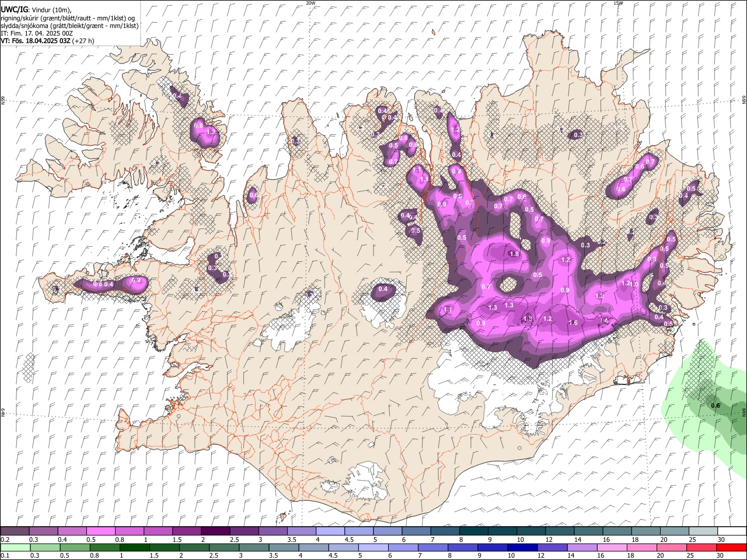The height and width of the screenshot is (560, 747).
Task: Click the darkest purple swatch labeled 2 in upper legend
Action: 215,531
